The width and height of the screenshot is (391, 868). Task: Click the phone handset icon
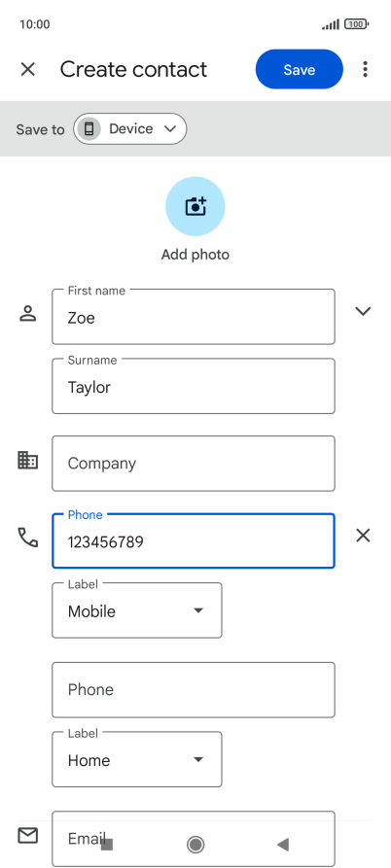pyautogui.click(x=27, y=537)
